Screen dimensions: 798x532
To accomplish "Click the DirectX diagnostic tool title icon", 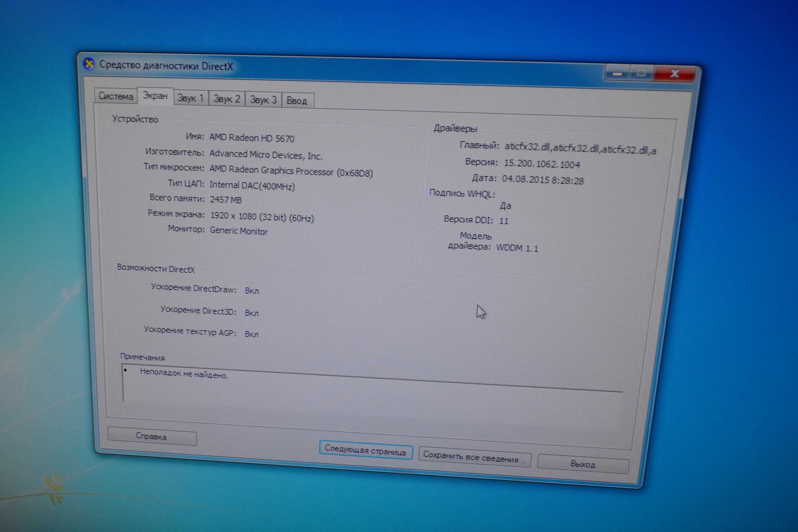I will [89, 63].
